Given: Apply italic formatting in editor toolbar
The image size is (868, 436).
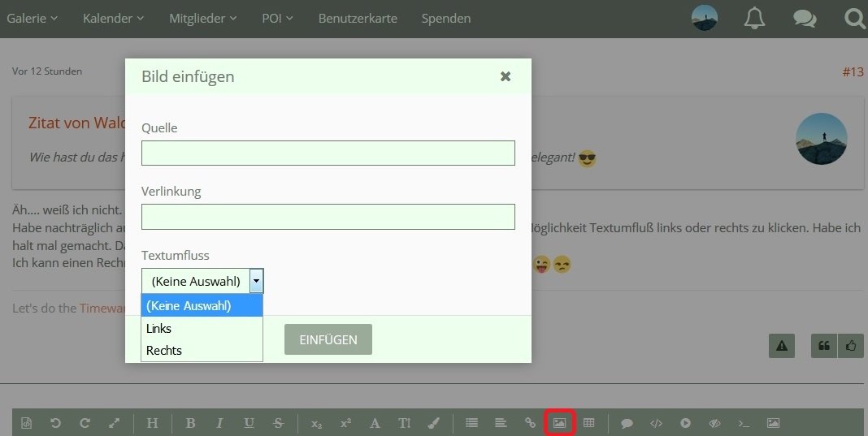Looking at the screenshot, I should [219, 423].
